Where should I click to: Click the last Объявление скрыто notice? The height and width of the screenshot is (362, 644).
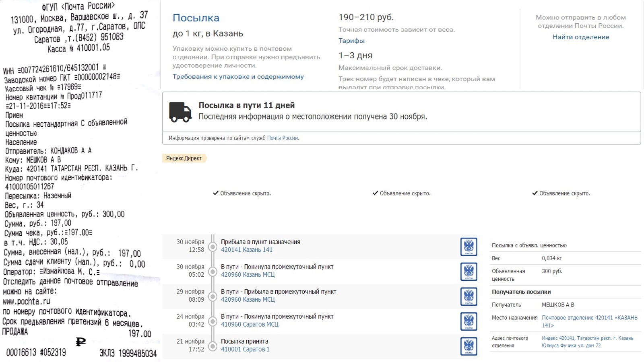pos(561,193)
